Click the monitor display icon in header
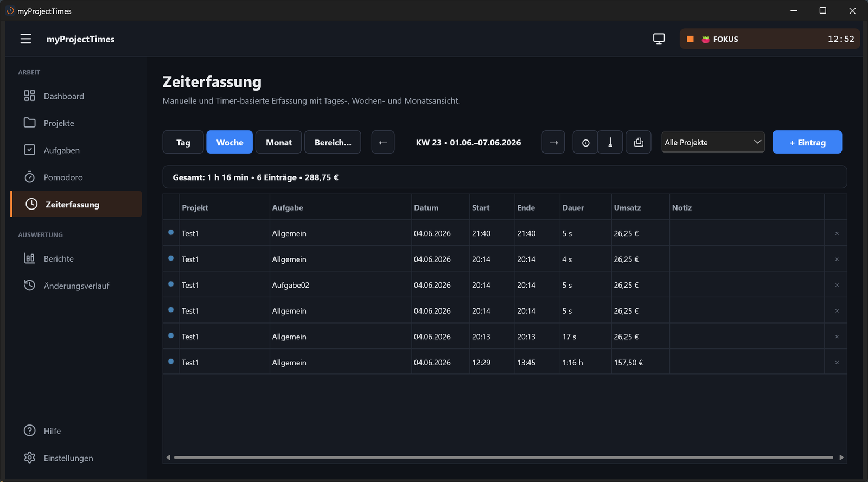The image size is (868, 482). point(659,39)
